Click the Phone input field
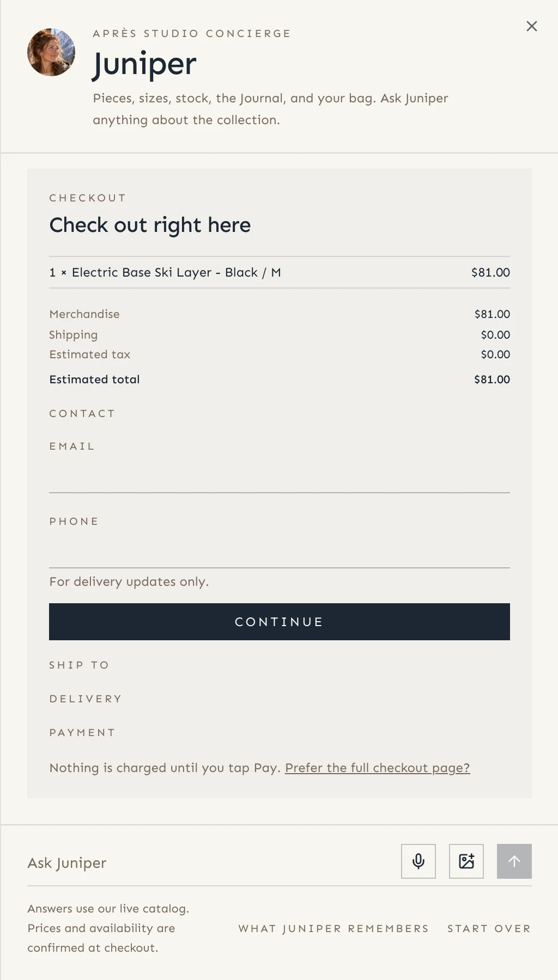Viewport: 558px width, 980px height. click(x=280, y=551)
